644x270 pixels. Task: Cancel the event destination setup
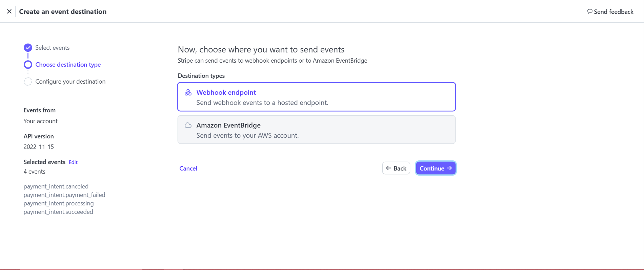click(x=188, y=168)
